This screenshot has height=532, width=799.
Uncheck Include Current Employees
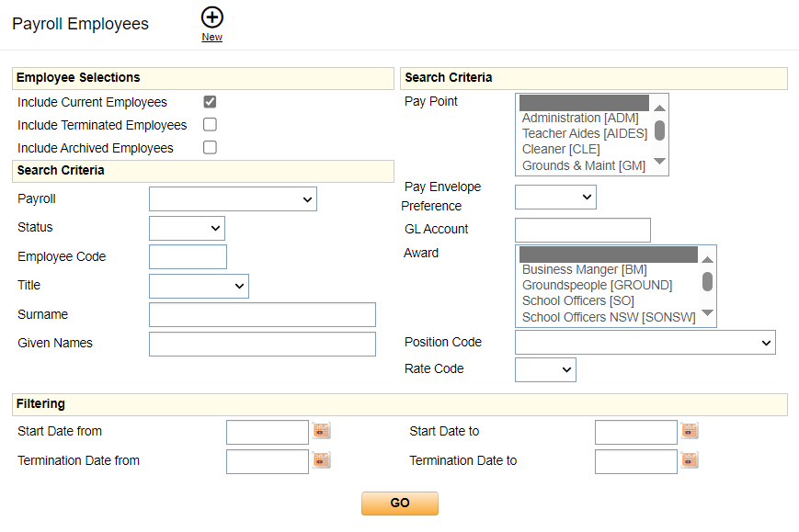[x=210, y=102]
